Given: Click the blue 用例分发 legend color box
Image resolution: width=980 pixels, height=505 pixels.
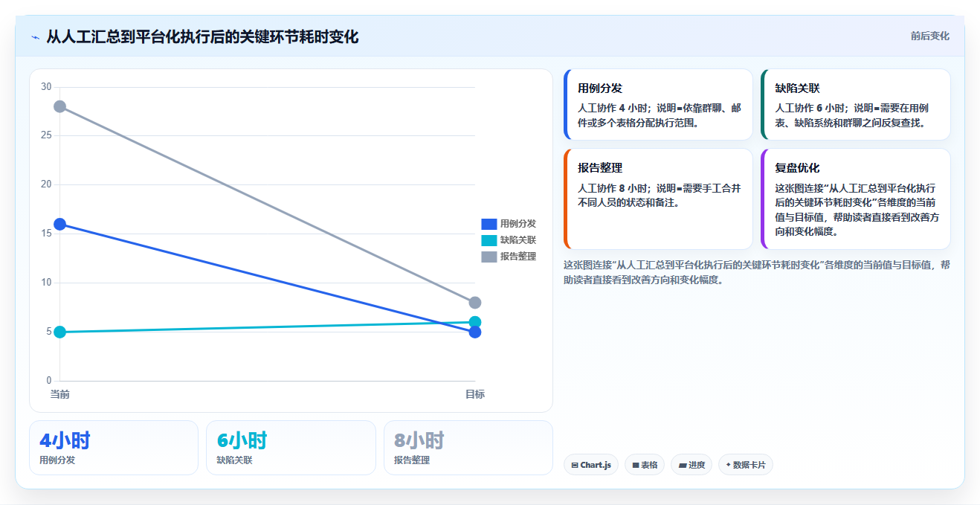Looking at the screenshot, I should [x=489, y=223].
